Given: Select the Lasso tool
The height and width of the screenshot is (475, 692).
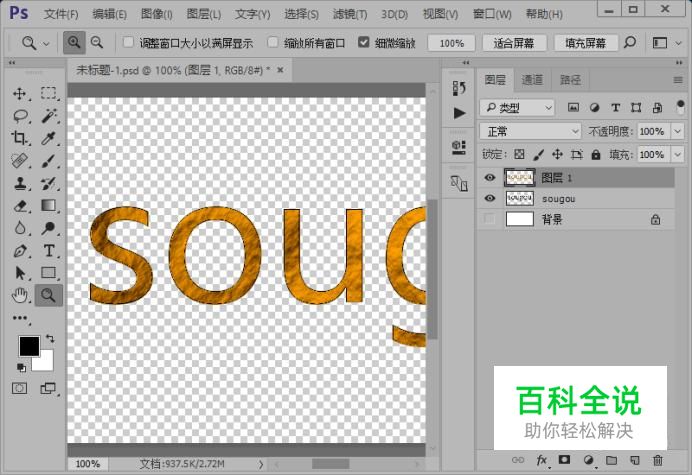Looking at the screenshot, I should tap(20, 116).
